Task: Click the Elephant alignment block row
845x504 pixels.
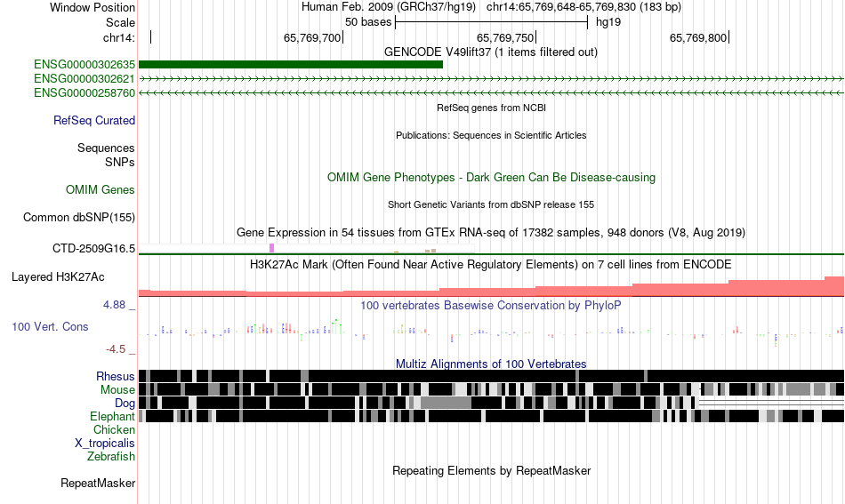Action: point(492,416)
